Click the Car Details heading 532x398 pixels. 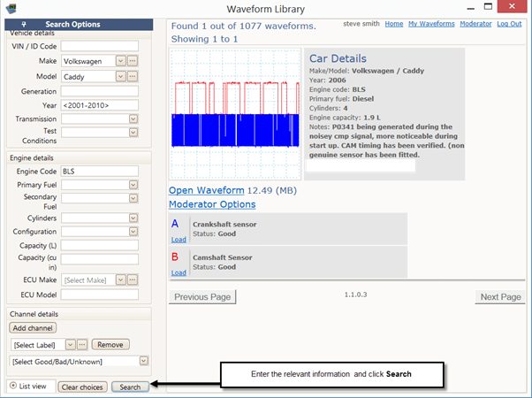point(338,58)
